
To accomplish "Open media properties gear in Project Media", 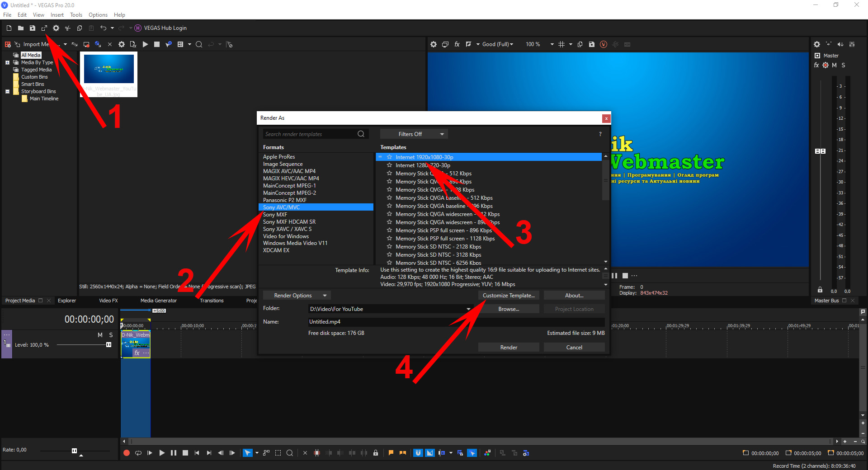I will pos(122,44).
